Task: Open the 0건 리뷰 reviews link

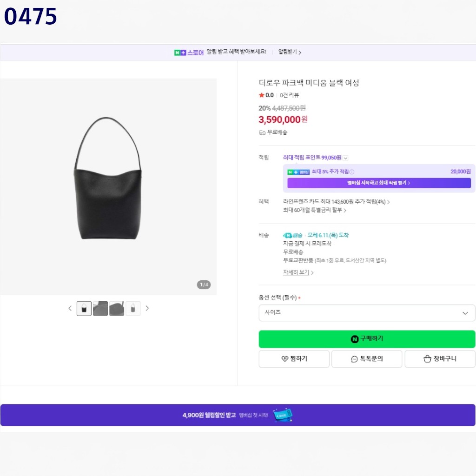Action: (x=289, y=95)
